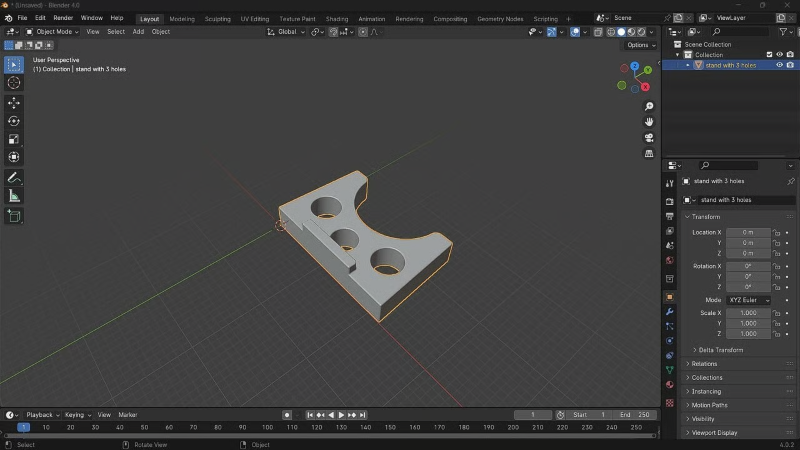Viewport: 800px width, 450px height.
Task: Select the Add Cube tool
Action: coord(14,216)
